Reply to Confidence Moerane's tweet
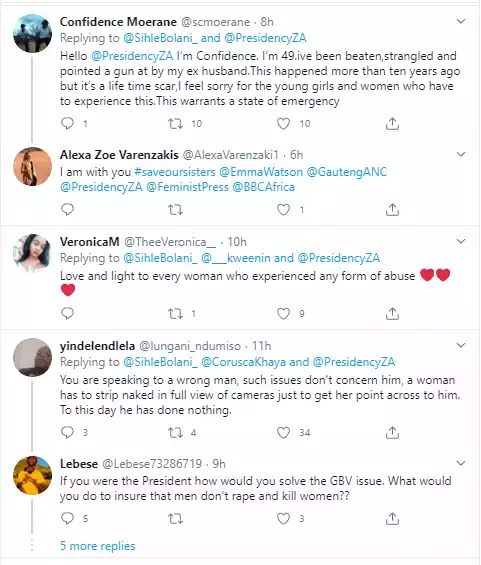 (67, 124)
